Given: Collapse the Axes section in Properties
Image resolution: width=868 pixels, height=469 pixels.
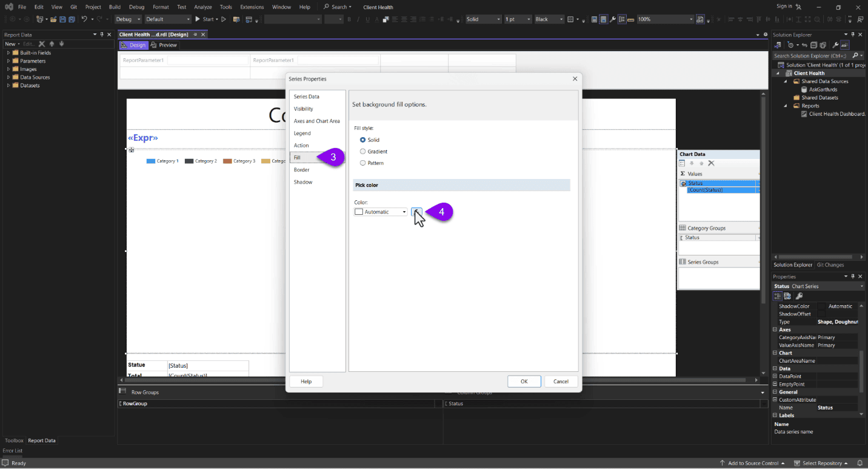Looking at the screenshot, I should pyautogui.click(x=775, y=329).
